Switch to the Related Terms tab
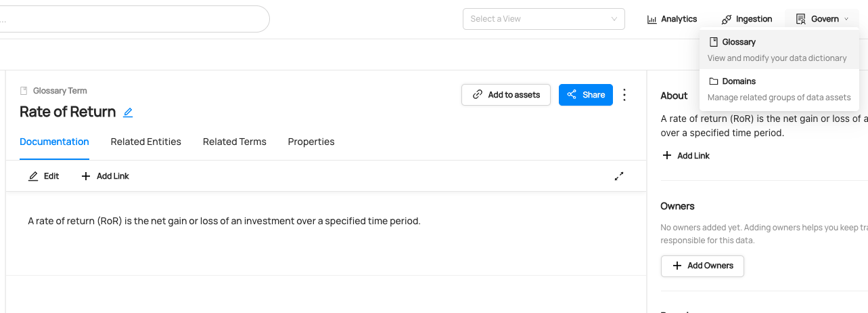This screenshot has width=868, height=313. [x=235, y=142]
